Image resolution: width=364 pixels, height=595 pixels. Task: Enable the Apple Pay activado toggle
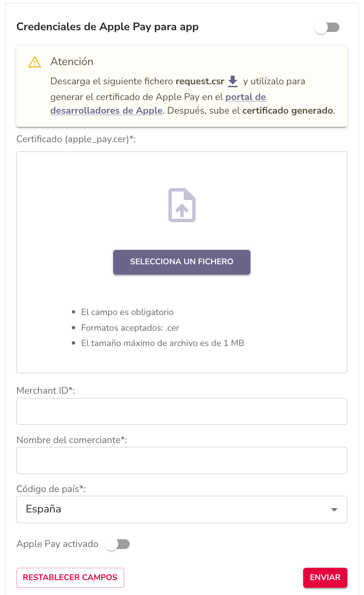pos(117,544)
